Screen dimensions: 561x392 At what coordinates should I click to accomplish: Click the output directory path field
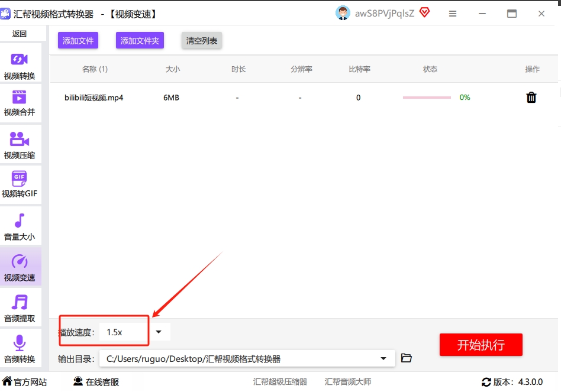click(247, 358)
